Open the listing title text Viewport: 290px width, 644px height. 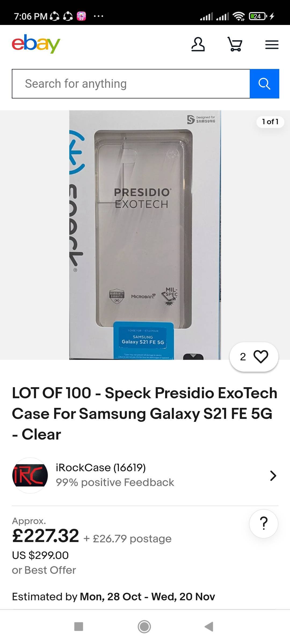[x=145, y=414]
